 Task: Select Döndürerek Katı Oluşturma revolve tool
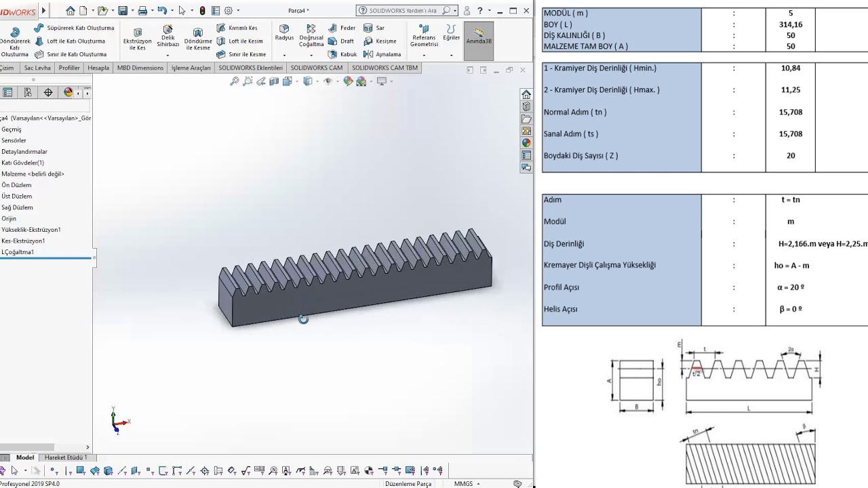point(15,43)
